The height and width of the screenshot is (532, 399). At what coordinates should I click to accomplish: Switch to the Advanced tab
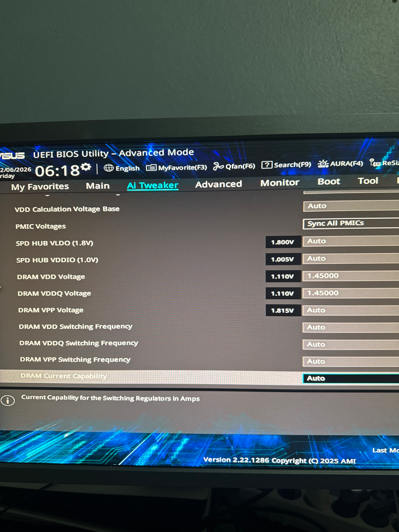(x=218, y=184)
